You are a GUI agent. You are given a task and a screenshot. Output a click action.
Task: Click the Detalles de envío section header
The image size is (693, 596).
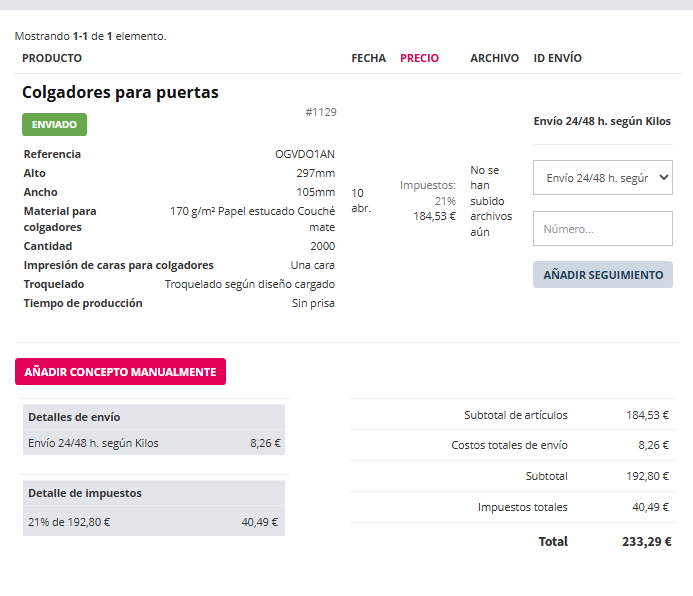(74, 417)
